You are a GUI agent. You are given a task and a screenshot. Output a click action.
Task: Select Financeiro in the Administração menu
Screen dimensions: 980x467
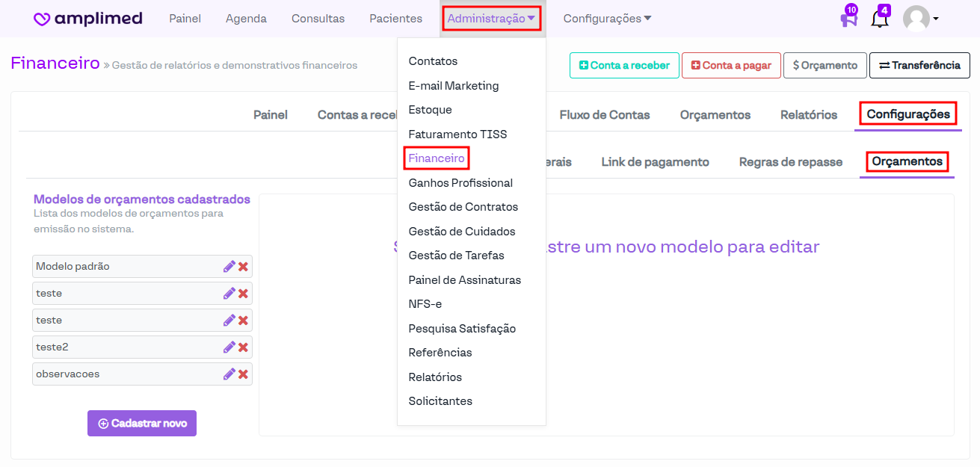[x=437, y=158]
